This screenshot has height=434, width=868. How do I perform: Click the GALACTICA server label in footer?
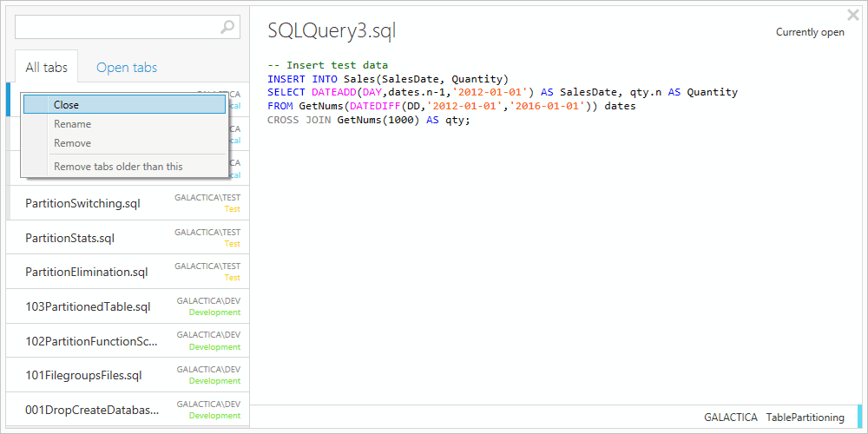click(730, 418)
